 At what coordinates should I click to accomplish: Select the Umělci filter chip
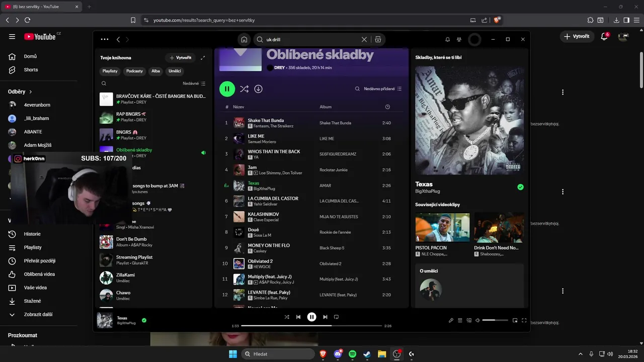[x=175, y=71]
